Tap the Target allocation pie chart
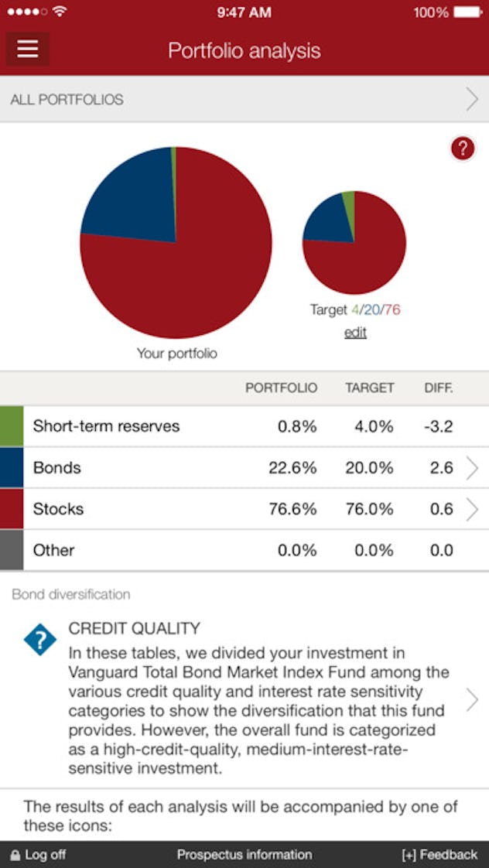Screen dimensions: 489x868 point(355,242)
